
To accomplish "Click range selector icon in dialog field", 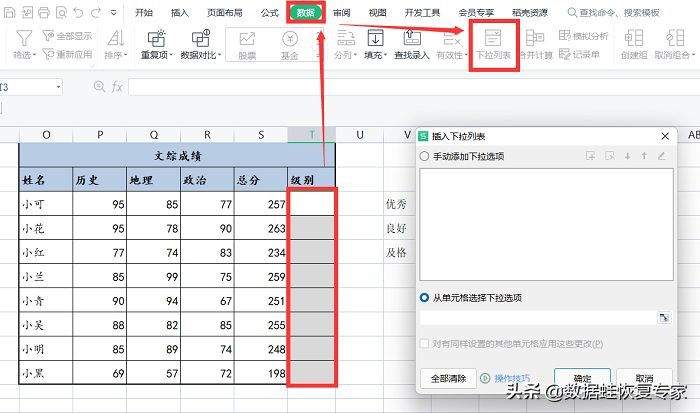I will 664,318.
